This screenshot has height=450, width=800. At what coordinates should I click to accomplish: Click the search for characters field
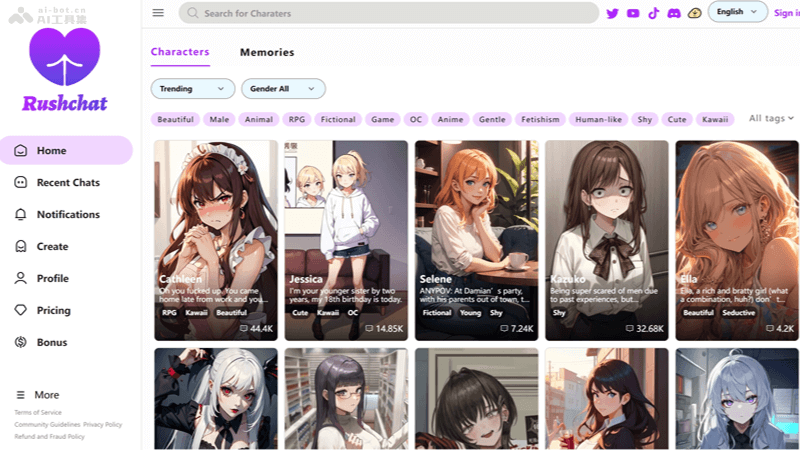pyautogui.click(x=390, y=13)
